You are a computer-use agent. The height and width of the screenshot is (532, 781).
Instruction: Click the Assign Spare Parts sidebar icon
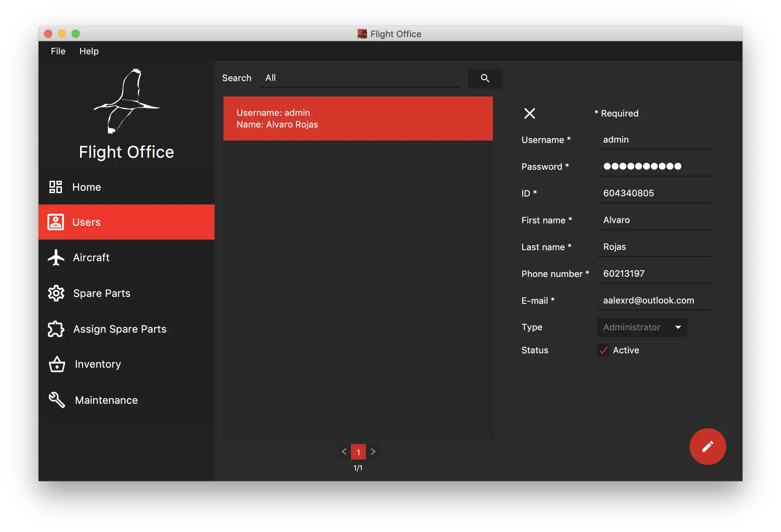point(56,329)
